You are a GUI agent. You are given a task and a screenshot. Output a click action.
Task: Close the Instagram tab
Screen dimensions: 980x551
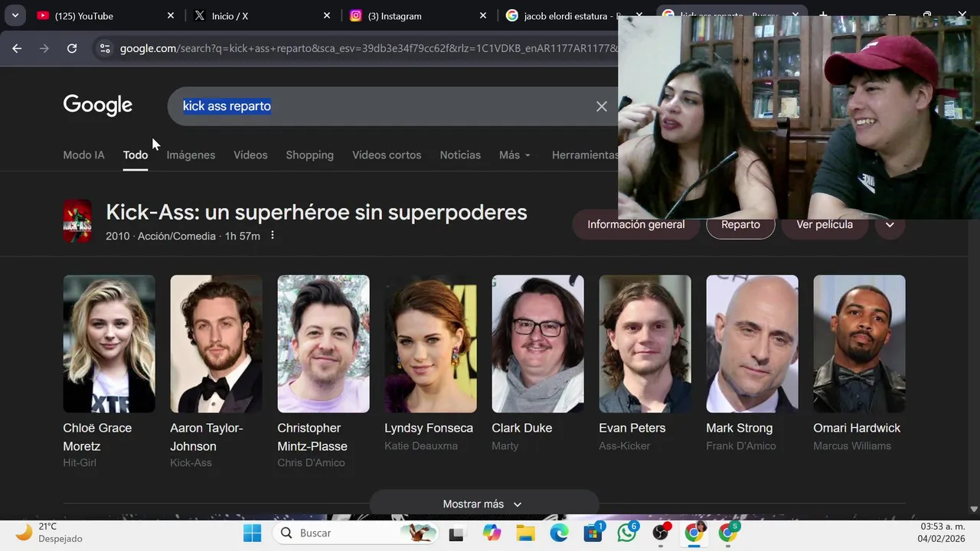pyautogui.click(x=483, y=15)
